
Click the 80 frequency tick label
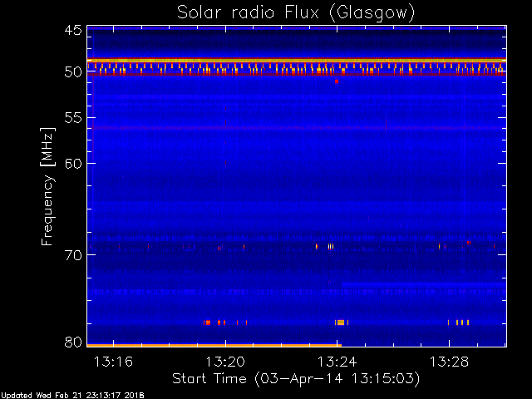click(73, 342)
